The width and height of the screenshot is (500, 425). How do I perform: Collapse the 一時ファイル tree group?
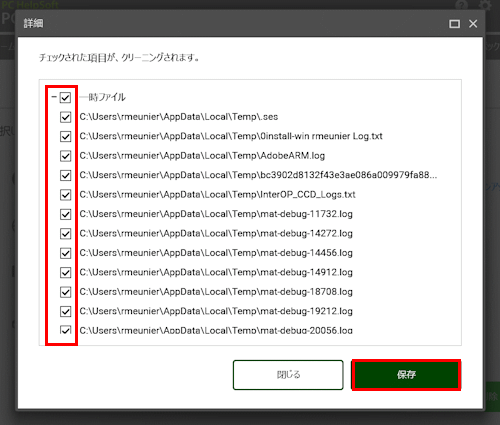click(x=54, y=97)
